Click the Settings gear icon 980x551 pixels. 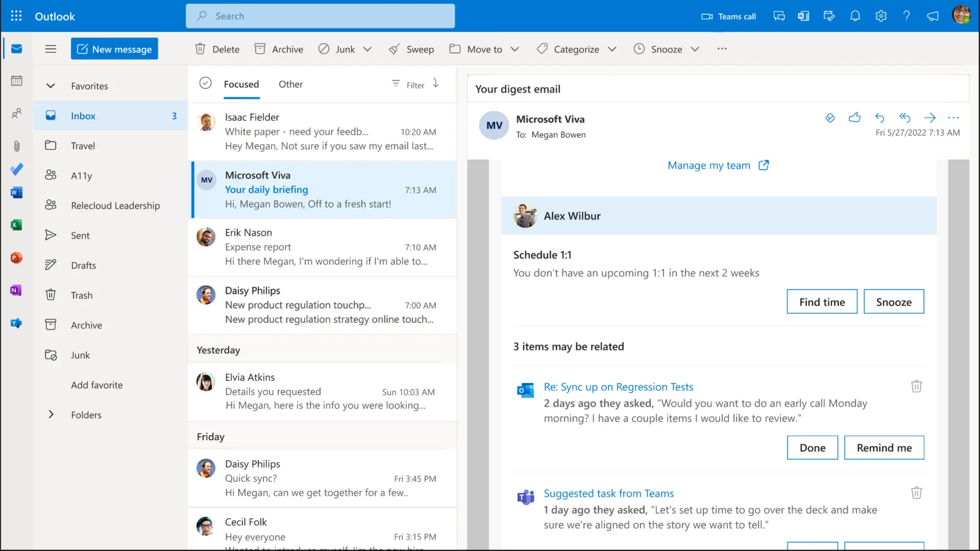(x=881, y=16)
